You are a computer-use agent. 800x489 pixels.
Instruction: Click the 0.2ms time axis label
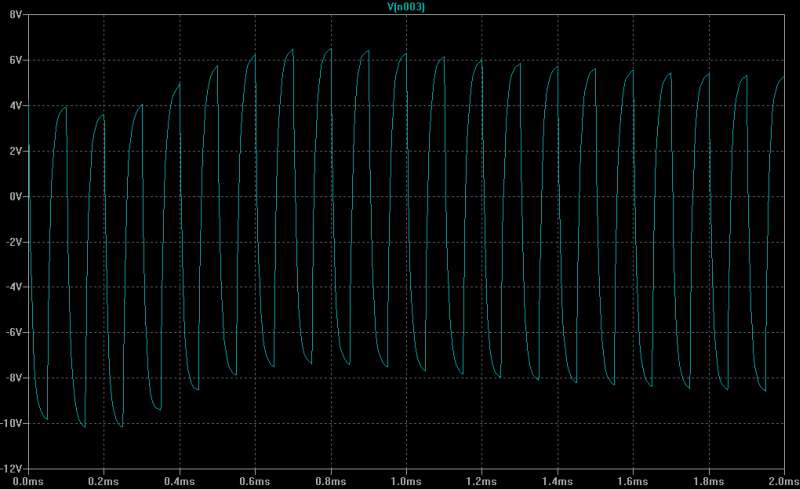pos(104,481)
